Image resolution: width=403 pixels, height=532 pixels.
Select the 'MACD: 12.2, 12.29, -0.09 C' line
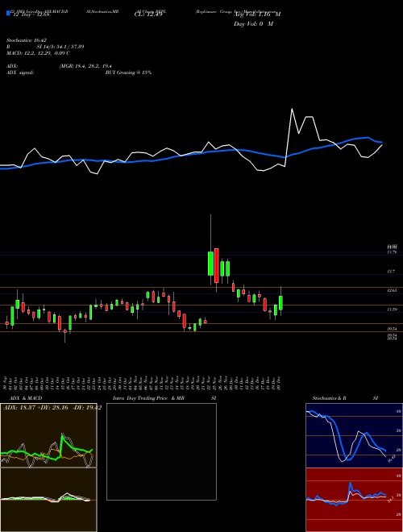38,53
